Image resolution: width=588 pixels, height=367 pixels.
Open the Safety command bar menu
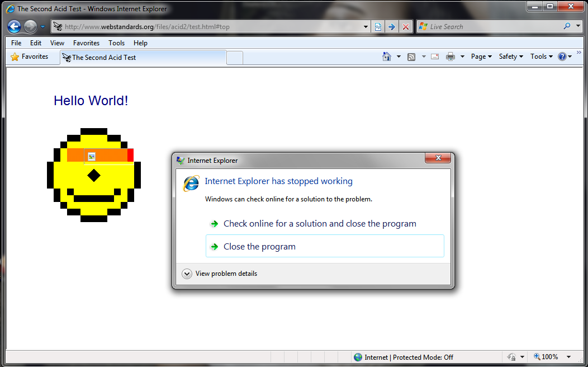pyautogui.click(x=511, y=57)
